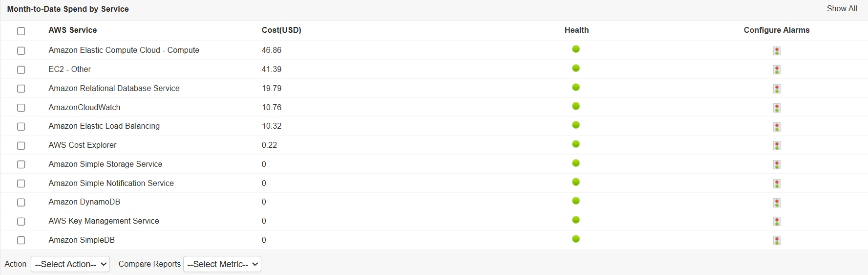The width and height of the screenshot is (868, 275).
Task: Click health status dot for Amazon SimpleDB
Action: point(576,239)
